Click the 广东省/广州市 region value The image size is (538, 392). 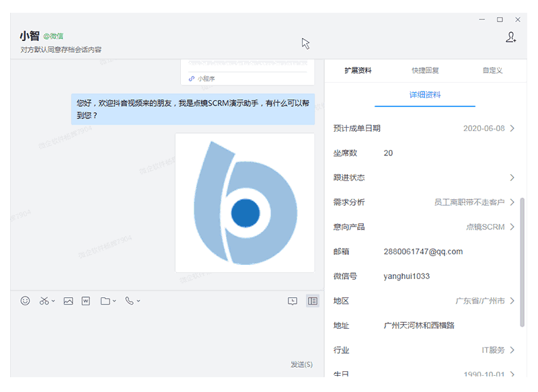tap(480, 301)
